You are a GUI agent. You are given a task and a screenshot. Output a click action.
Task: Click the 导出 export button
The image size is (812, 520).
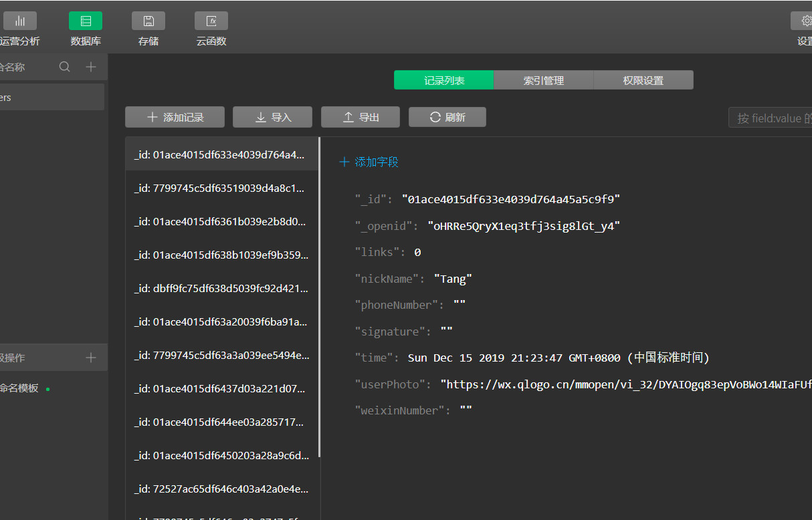(361, 117)
